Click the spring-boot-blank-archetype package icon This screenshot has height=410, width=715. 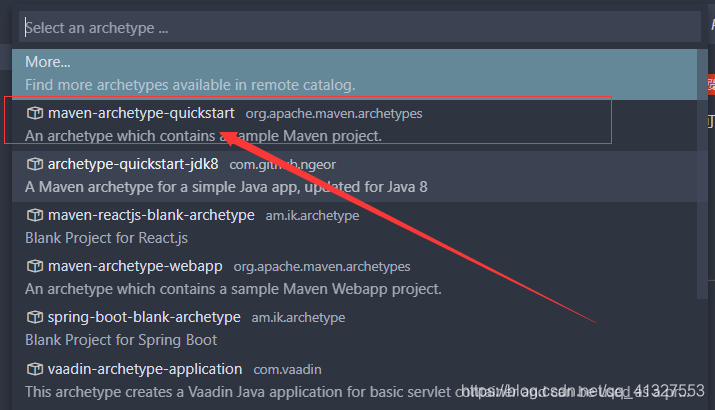tap(35, 317)
